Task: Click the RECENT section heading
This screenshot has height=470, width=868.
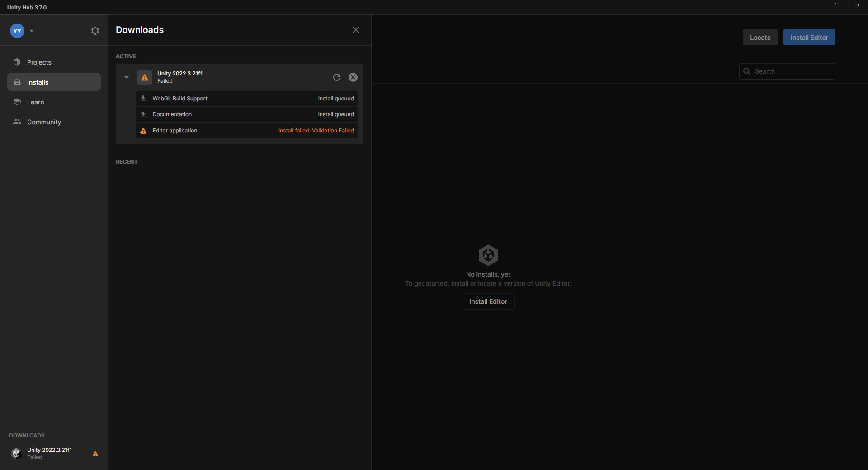Action: tap(127, 162)
